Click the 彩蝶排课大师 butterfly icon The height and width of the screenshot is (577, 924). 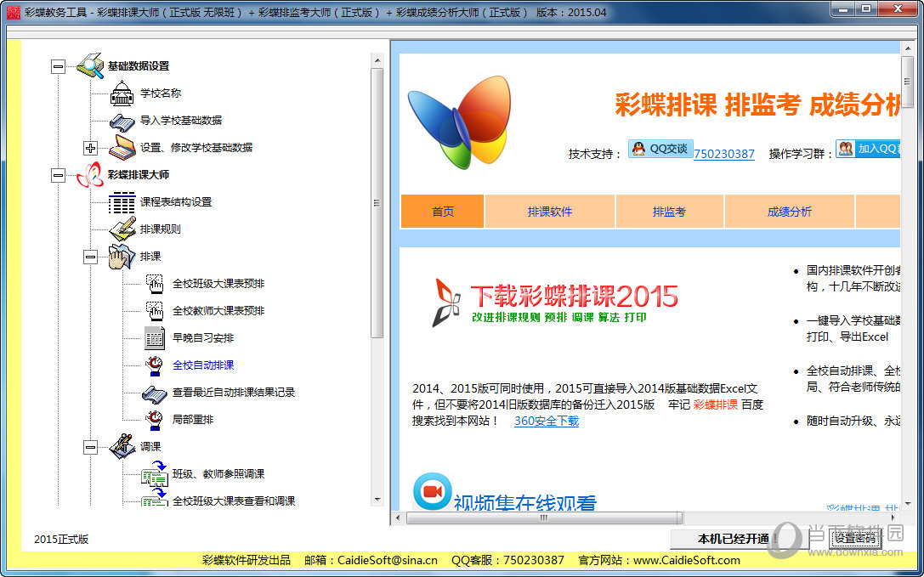[90, 175]
